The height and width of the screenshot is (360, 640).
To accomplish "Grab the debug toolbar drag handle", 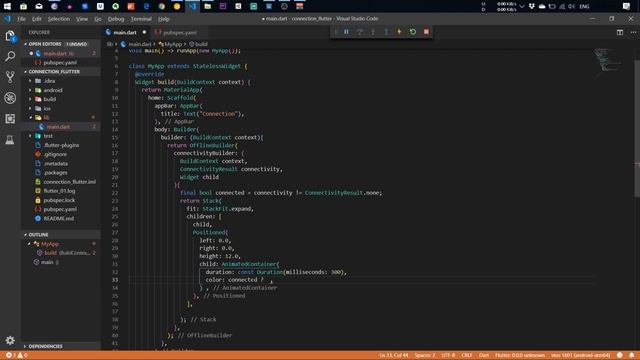I will (336, 32).
